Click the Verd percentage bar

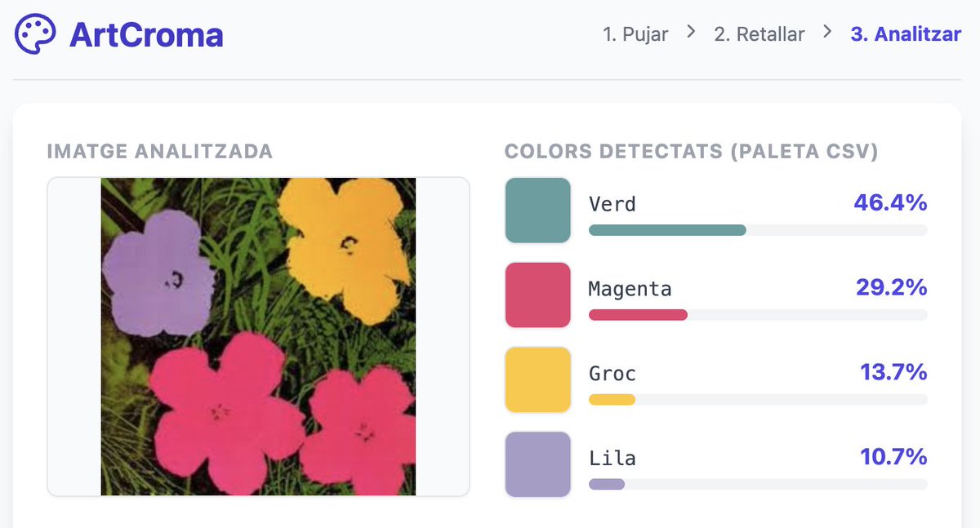click(x=758, y=230)
